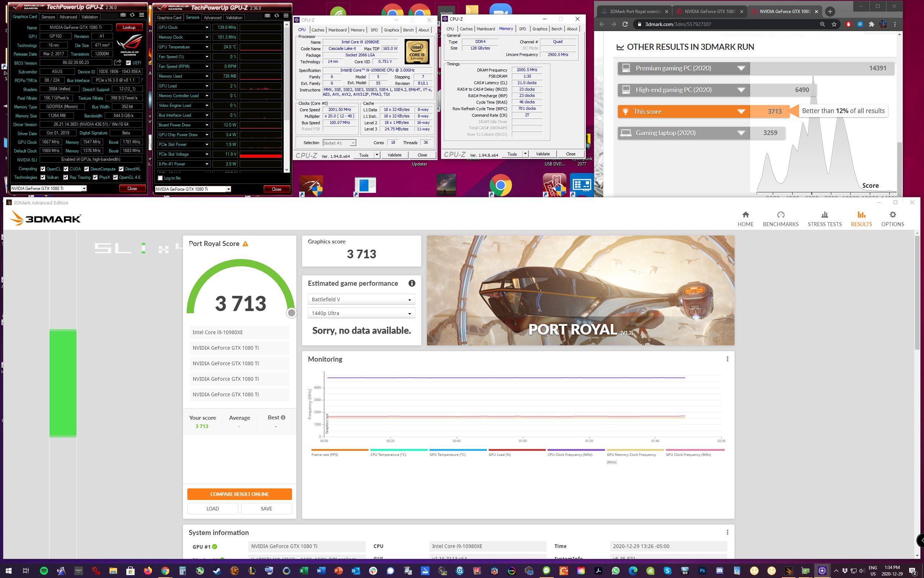Open System information three-dot menu
The image size is (924, 578).
tap(727, 532)
